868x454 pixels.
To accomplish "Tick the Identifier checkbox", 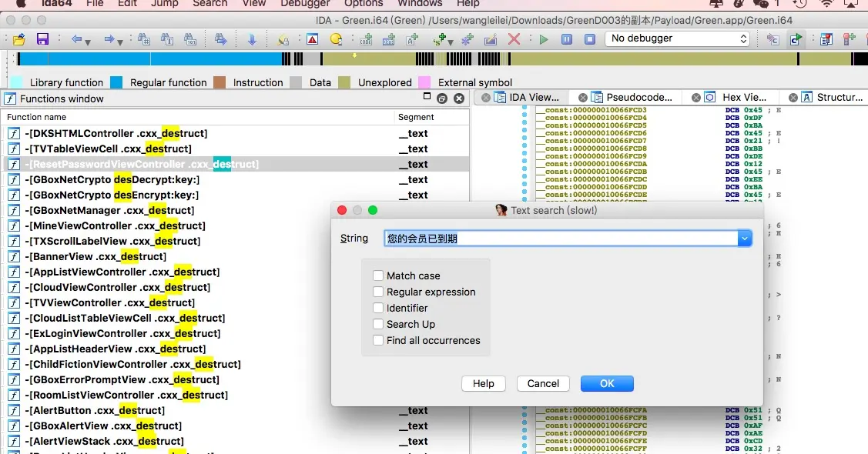I will [x=378, y=308].
